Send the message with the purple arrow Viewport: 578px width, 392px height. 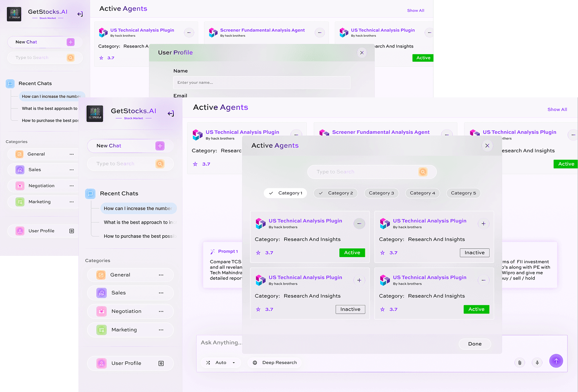[556, 361]
